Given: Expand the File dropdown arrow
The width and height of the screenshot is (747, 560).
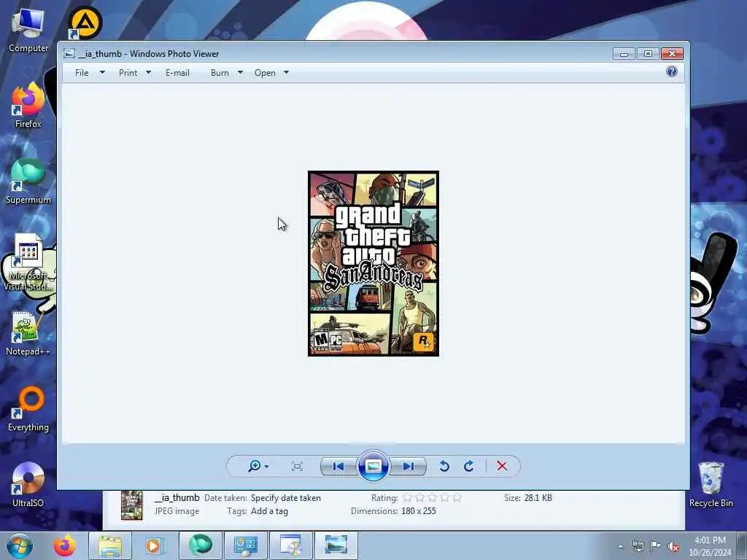Looking at the screenshot, I should coord(102,72).
